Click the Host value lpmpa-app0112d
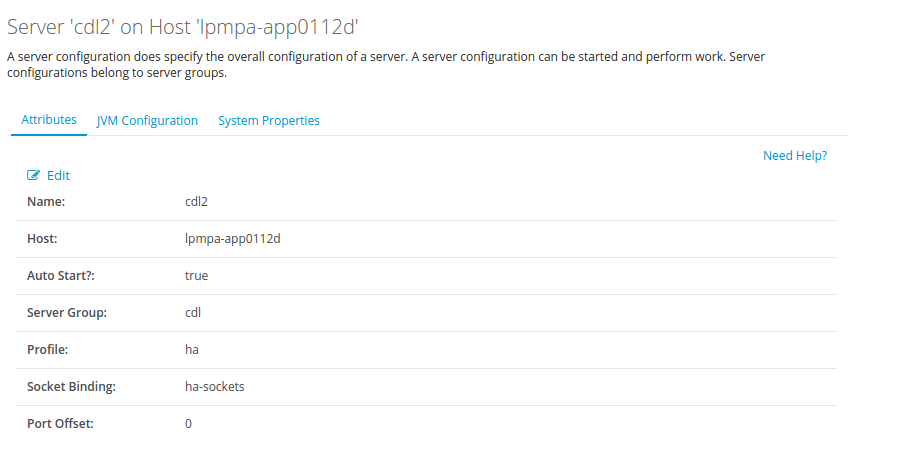Screen dimensions: 905x467 coord(232,238)
